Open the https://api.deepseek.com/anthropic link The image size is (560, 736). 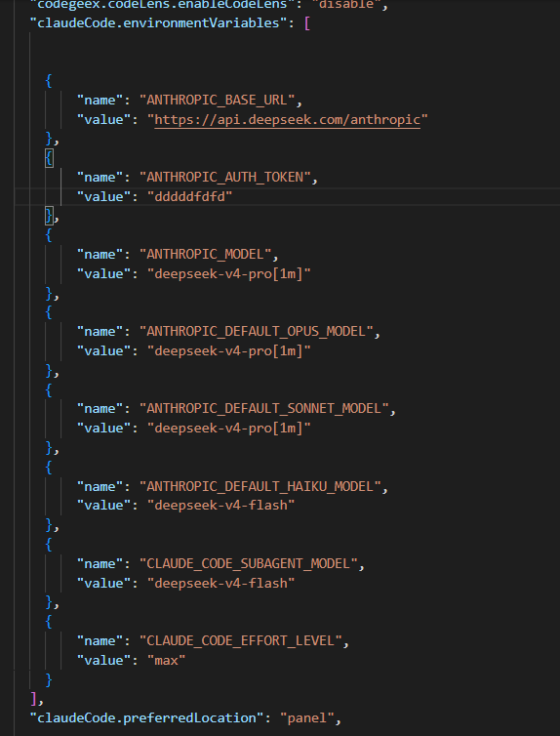tap(287, 120)
